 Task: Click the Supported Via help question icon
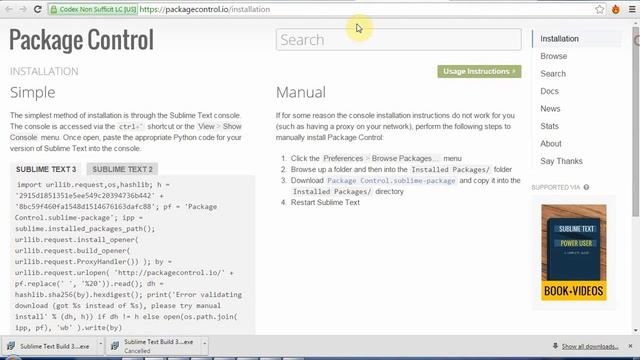click(586, 187)
